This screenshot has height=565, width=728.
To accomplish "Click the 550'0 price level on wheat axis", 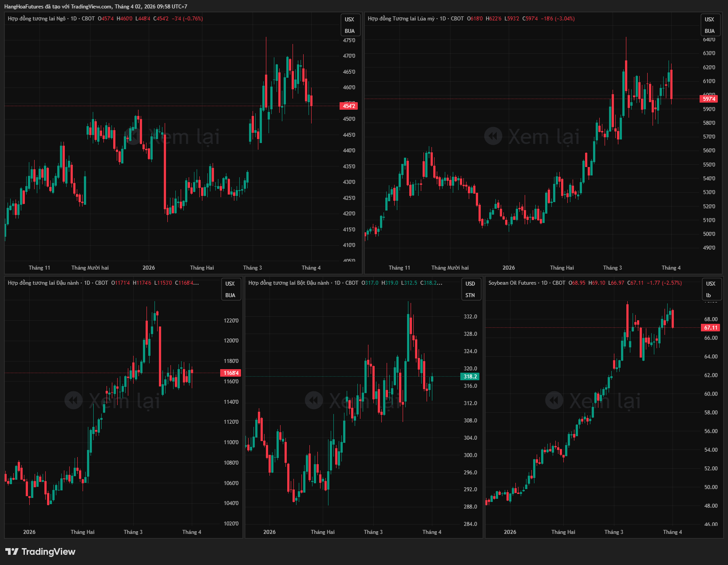I will 709,165.
